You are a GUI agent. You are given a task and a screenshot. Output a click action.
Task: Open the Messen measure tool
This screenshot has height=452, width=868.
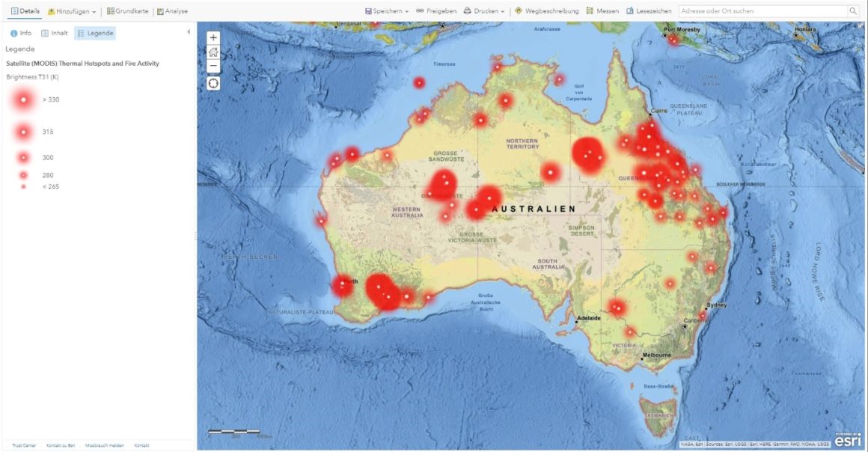[603, 11]
